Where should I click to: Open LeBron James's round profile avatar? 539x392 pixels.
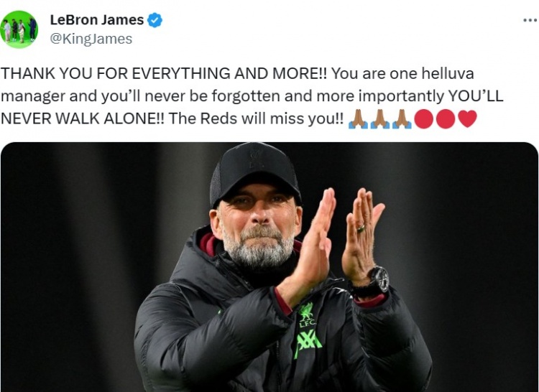(19, 29)
